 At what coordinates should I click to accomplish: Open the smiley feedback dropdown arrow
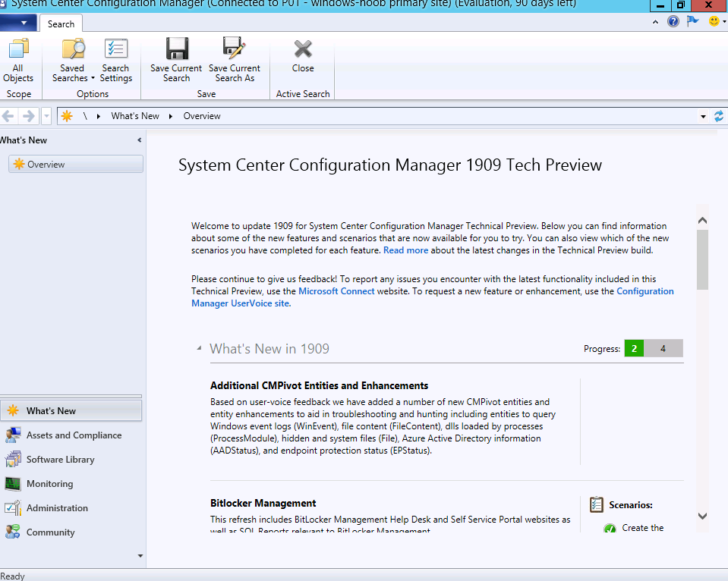coord(723,21)
